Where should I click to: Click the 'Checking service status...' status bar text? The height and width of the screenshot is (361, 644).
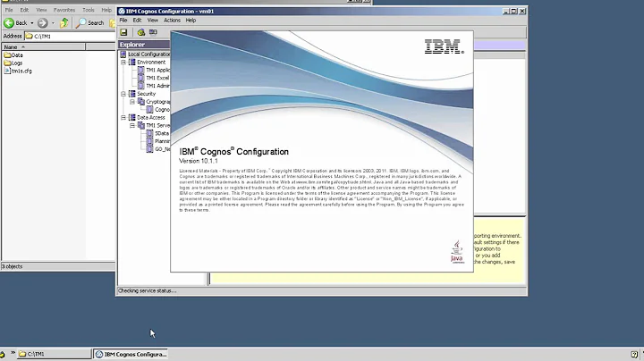click(147, 290)
